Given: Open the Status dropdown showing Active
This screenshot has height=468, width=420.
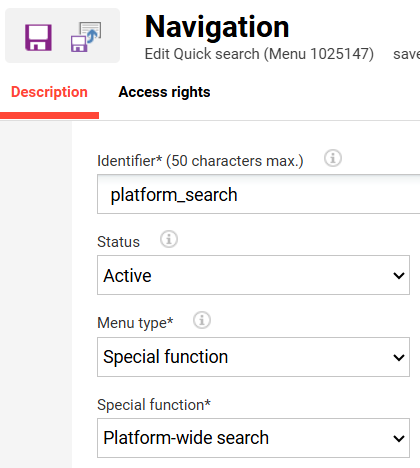Looking at the screenshot, I should [x=253, y=275].
